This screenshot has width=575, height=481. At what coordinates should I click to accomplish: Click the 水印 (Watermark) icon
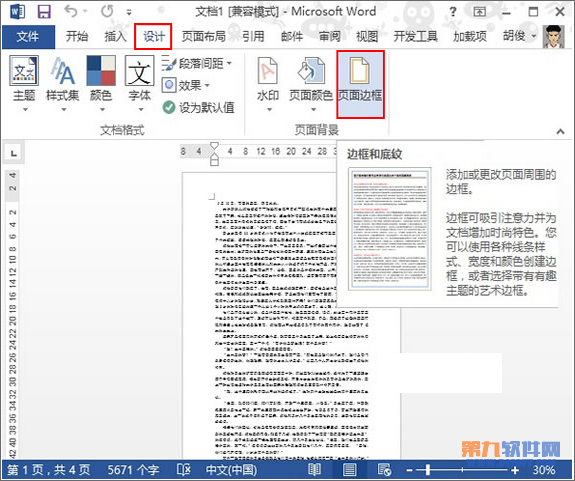pyautogui.click(x=268, y=71)
